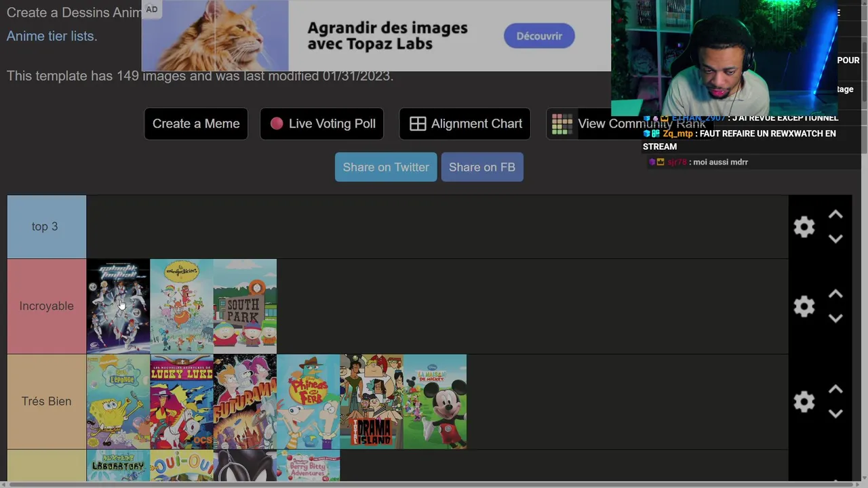Move top 3 row up with arrow
868x488 pixels.
click(835, 215)
